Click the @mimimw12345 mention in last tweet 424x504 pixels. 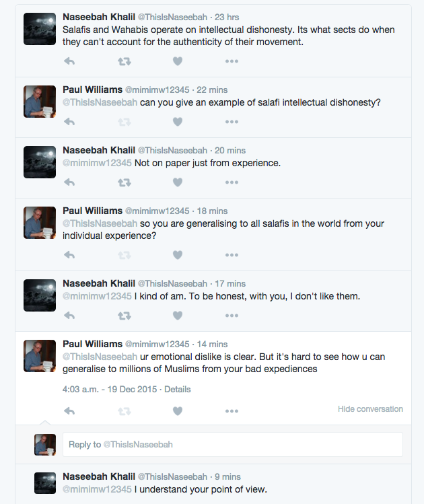[x=97, y=489]
